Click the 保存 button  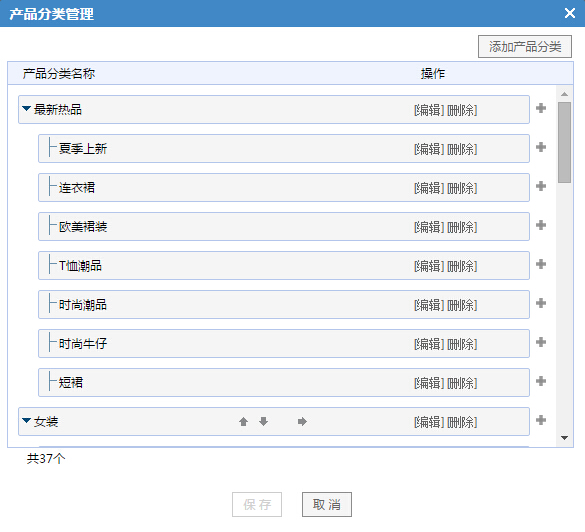(x=257, y=504)
